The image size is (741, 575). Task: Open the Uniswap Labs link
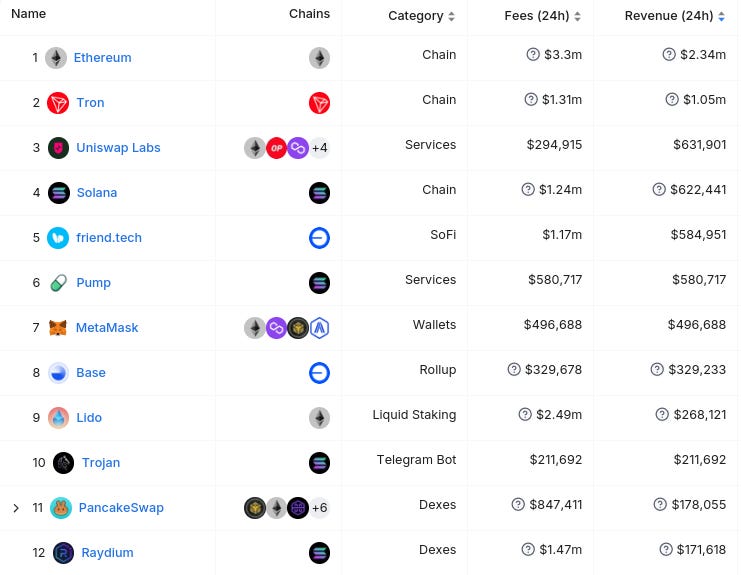[x=118, y=148]
